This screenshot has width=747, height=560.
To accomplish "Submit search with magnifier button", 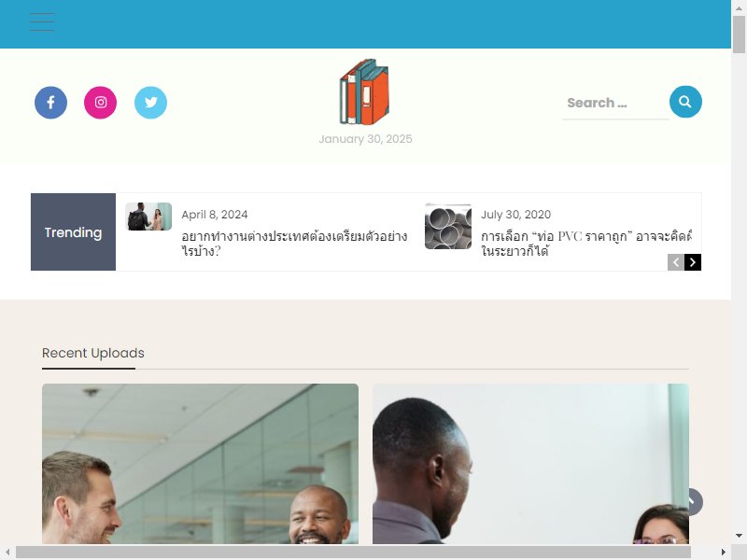I will coord(685,102).
